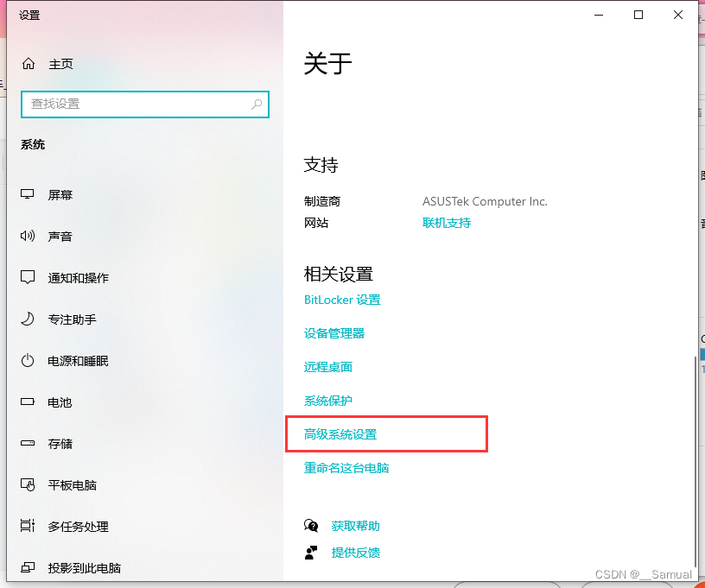Close the 设置 window
The width and height of the screenshot is (705, 588).
(678, 15)
